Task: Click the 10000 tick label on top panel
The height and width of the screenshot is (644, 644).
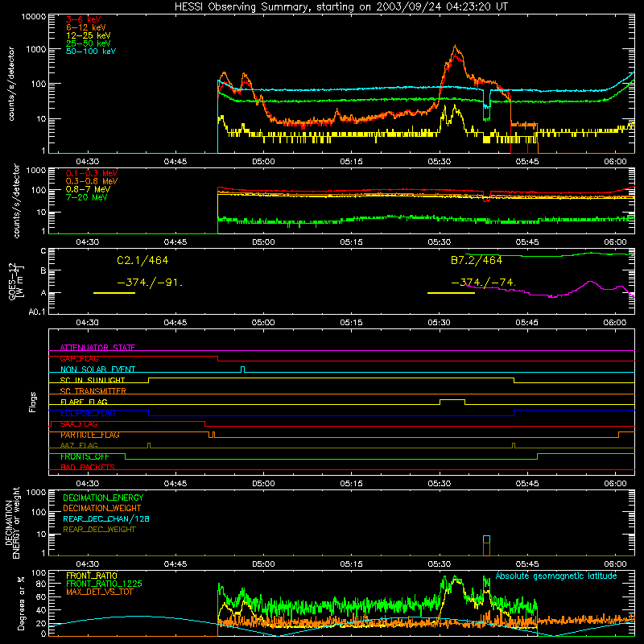Action: 34,17
